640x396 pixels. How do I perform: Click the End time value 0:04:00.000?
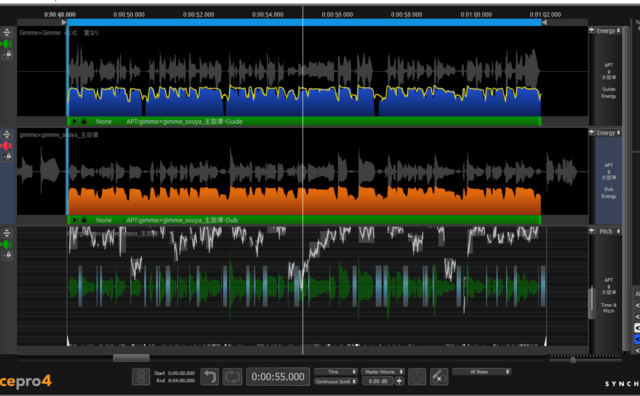tap(181, 380)
